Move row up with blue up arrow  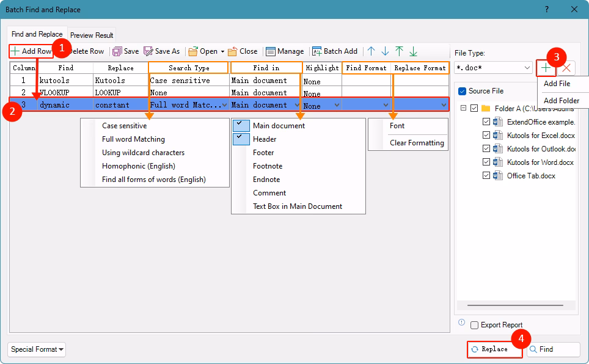tap(371, 51)
